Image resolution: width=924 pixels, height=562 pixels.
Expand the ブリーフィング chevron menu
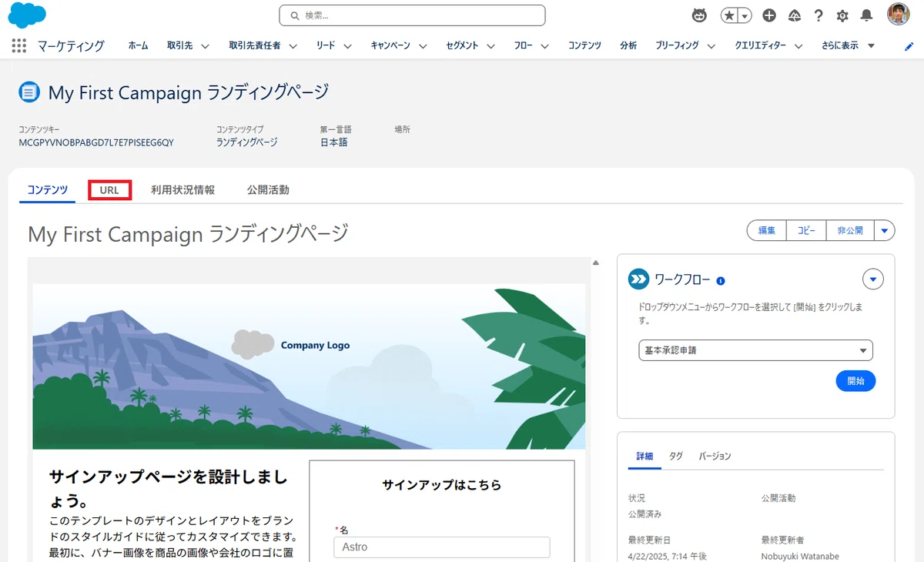711,46
